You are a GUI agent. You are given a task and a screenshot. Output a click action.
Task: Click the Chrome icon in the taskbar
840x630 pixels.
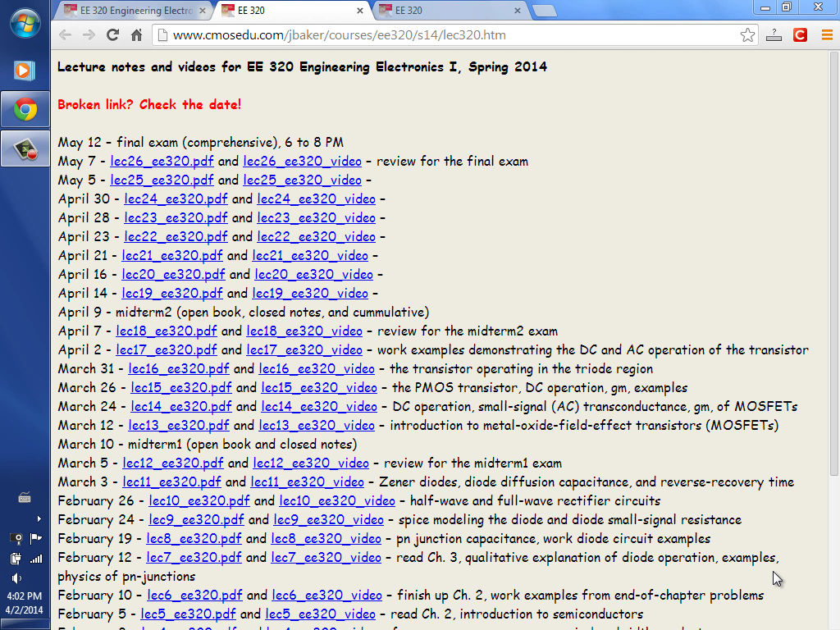tap(25, 110)
